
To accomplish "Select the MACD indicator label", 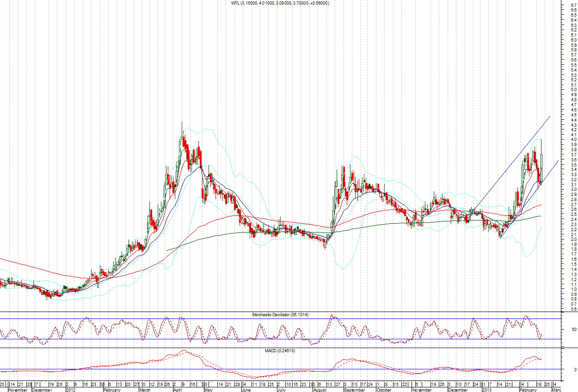I will click(280, 351).
